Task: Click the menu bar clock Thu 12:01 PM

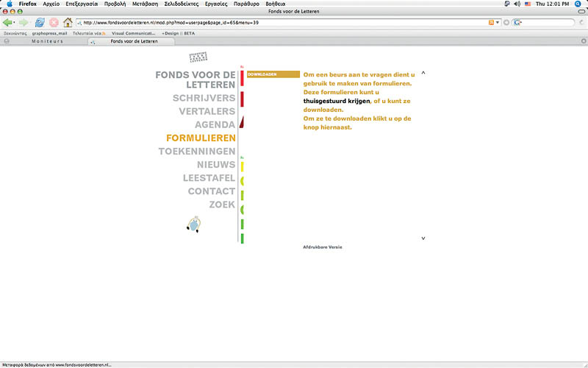Action: (x=552, y=4)
